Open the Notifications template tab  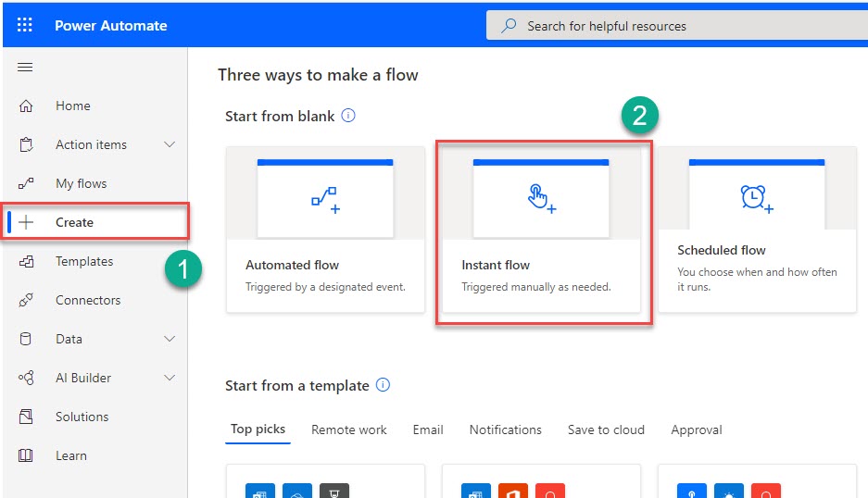click(505, 430)
